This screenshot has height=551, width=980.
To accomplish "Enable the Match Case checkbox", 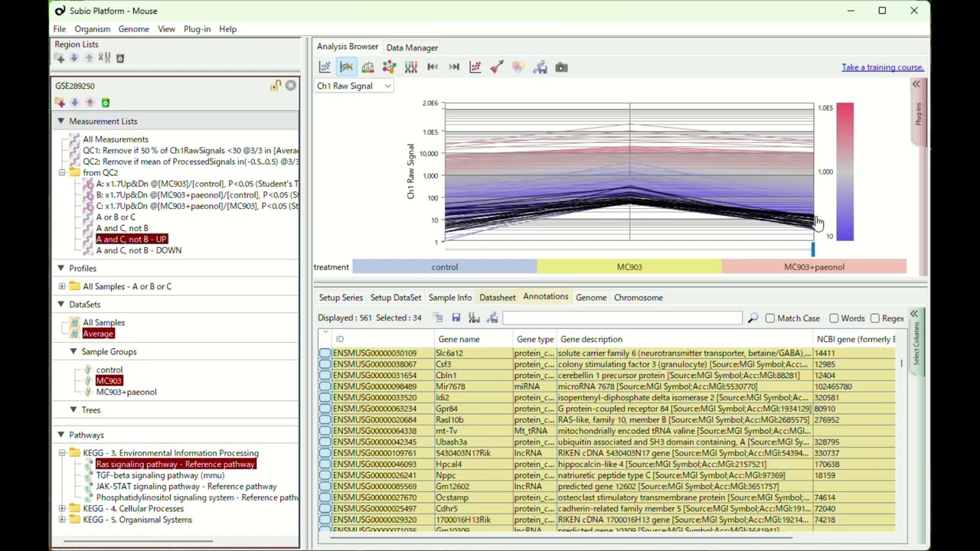I will (770, 318).
